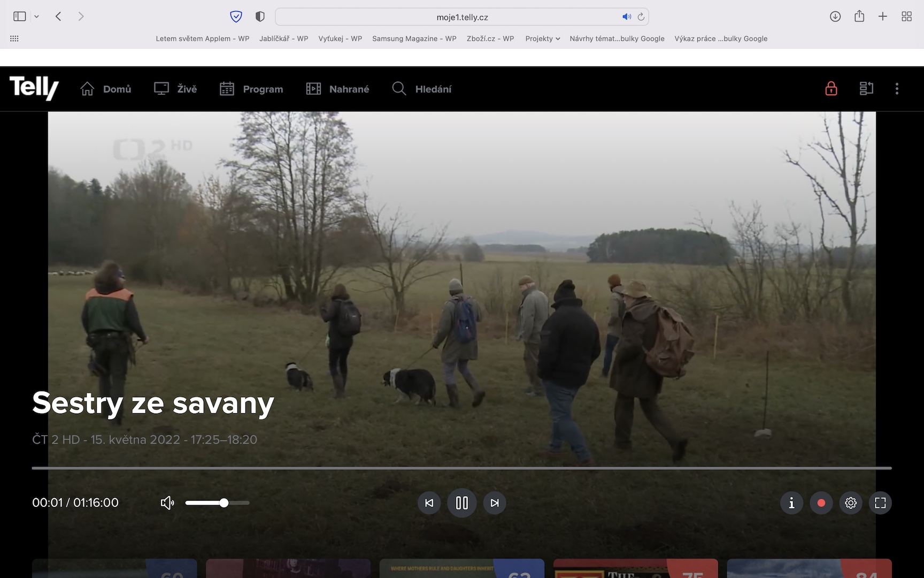Click the playback time 00:01 / 01:16:00

coord(75,503)
